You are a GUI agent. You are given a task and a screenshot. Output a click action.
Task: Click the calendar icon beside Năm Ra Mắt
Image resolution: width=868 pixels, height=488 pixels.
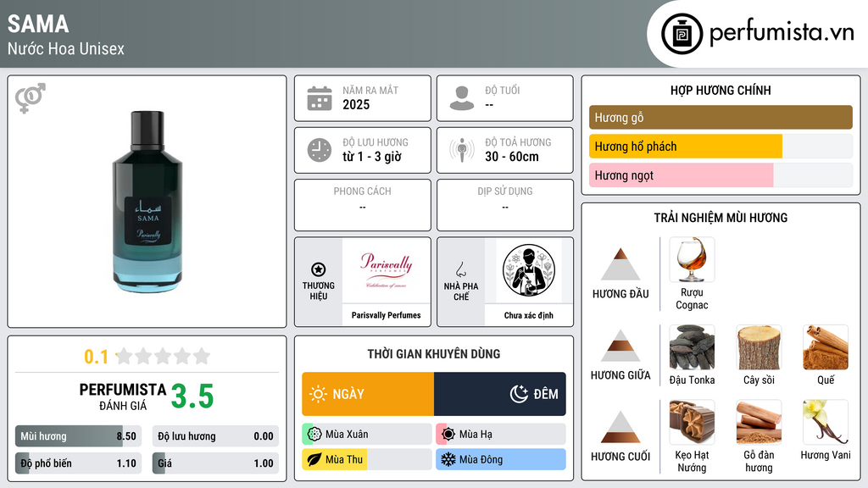tap(320, 98)
